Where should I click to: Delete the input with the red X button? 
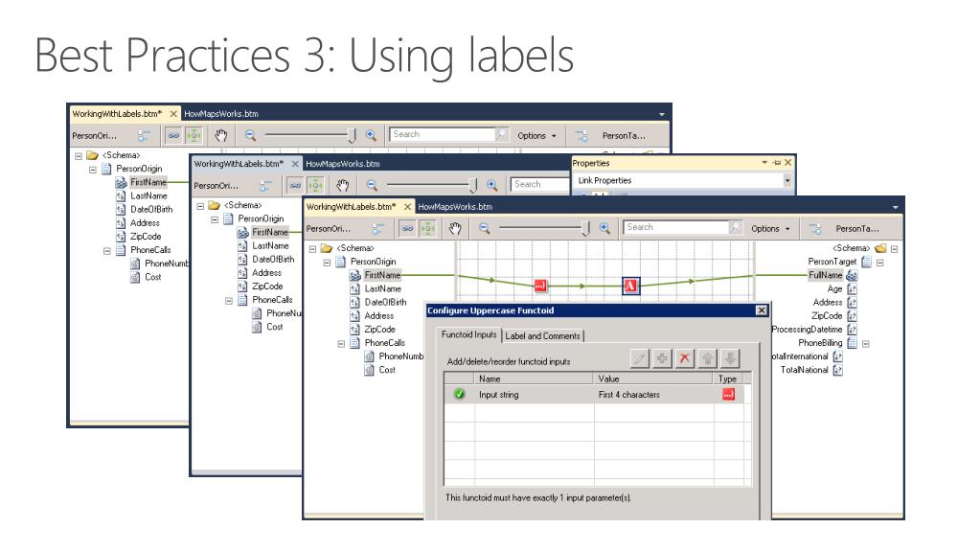(684, 358)
